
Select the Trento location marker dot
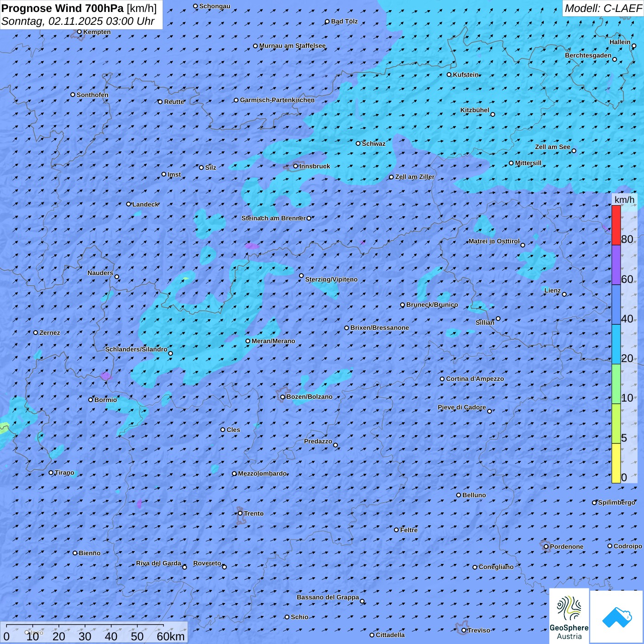[x=240, y=513]
